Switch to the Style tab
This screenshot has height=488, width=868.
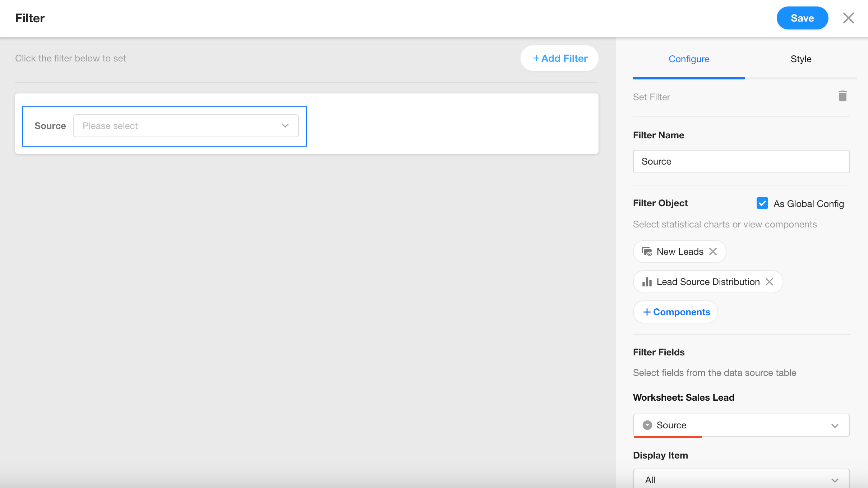point(801,59)
